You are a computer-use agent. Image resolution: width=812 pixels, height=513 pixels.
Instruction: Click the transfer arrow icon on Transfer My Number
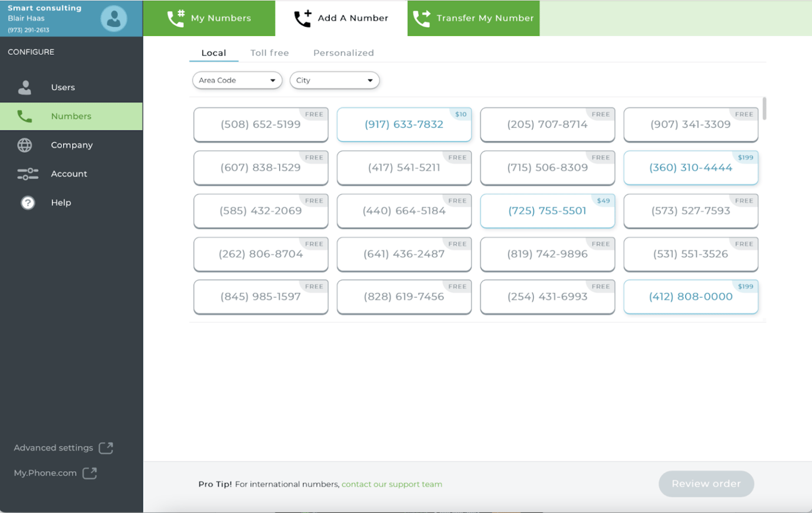click(x=421, y=18)
